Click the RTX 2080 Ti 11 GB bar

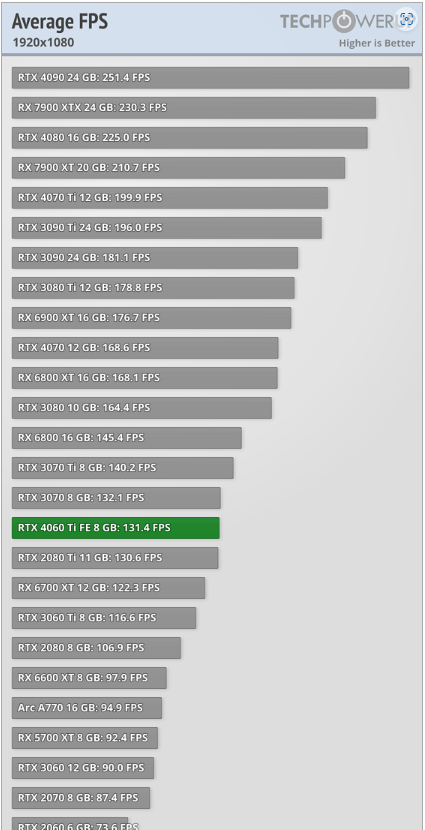[115, 557]
